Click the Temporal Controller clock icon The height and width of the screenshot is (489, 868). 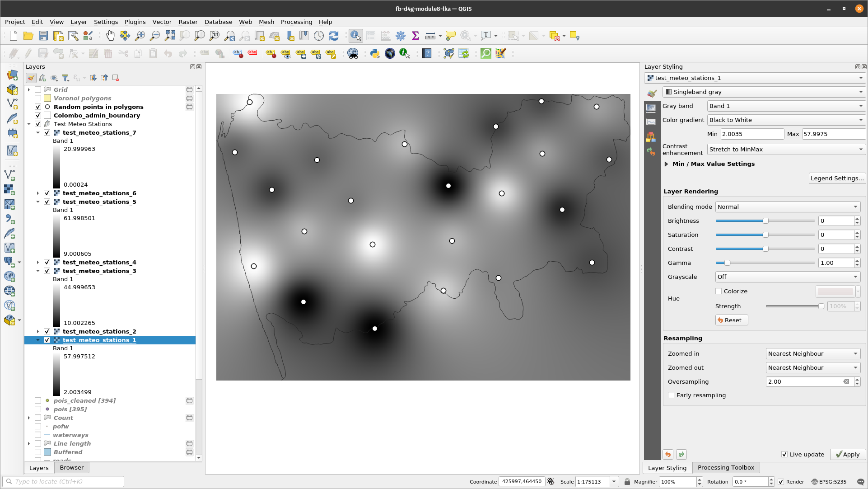(319, 36)
